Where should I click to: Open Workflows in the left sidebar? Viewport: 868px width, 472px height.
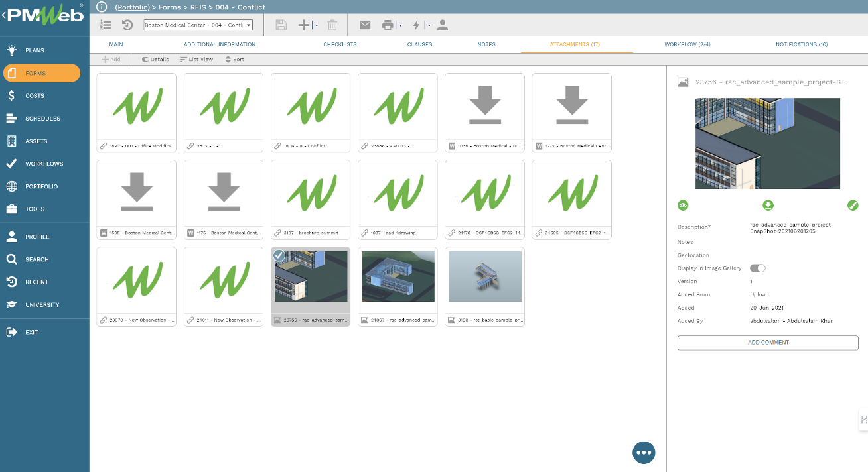(x=44, y=164)
